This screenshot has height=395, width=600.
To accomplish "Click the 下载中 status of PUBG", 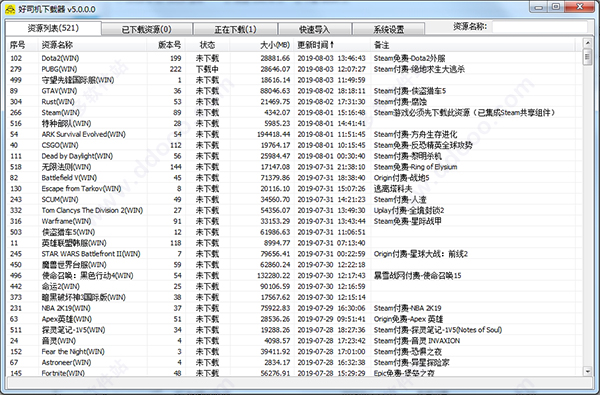I will [x=207, y=69].
